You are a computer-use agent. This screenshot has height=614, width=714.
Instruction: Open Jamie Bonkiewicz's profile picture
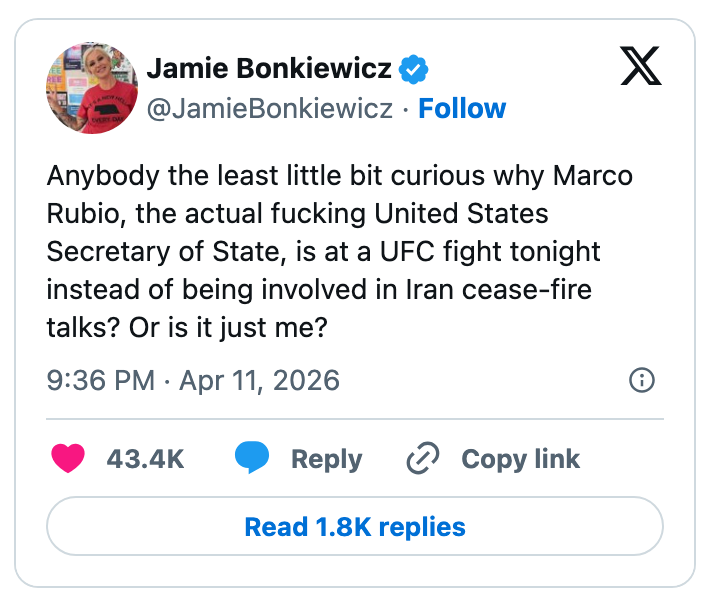(x=91, y=88)
